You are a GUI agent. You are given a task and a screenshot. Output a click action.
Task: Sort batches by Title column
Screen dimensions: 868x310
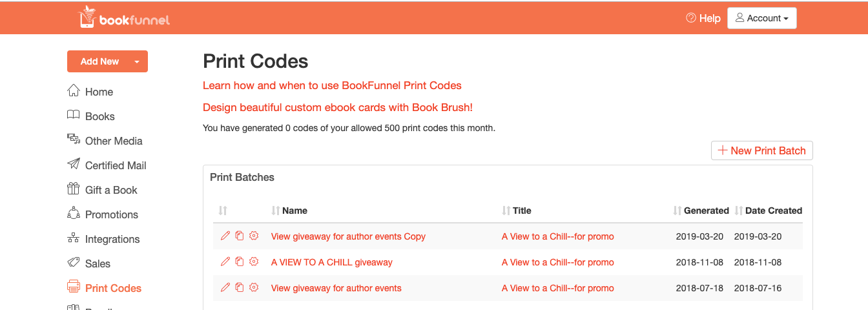521,211
